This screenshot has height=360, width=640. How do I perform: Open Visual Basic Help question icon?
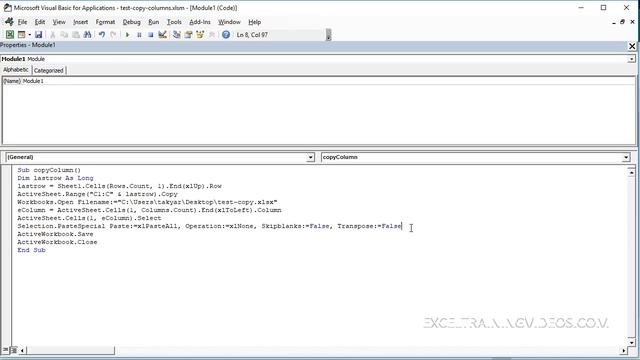click(226, 35)
